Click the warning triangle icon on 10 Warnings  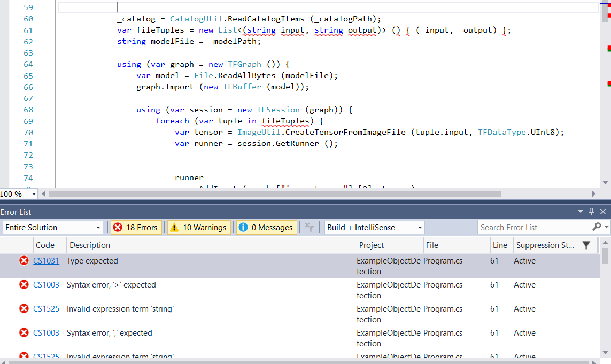click(x=173, y=227)
